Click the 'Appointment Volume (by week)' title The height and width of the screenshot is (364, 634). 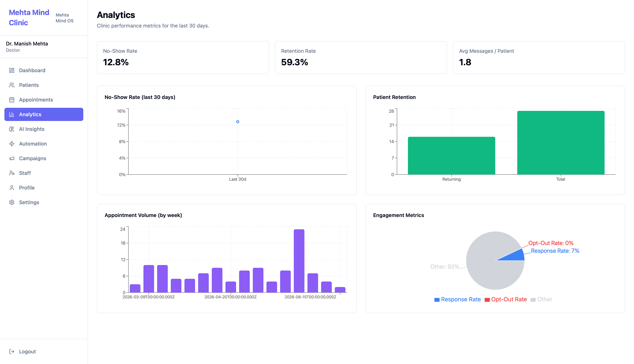click(x=143, y=215)
